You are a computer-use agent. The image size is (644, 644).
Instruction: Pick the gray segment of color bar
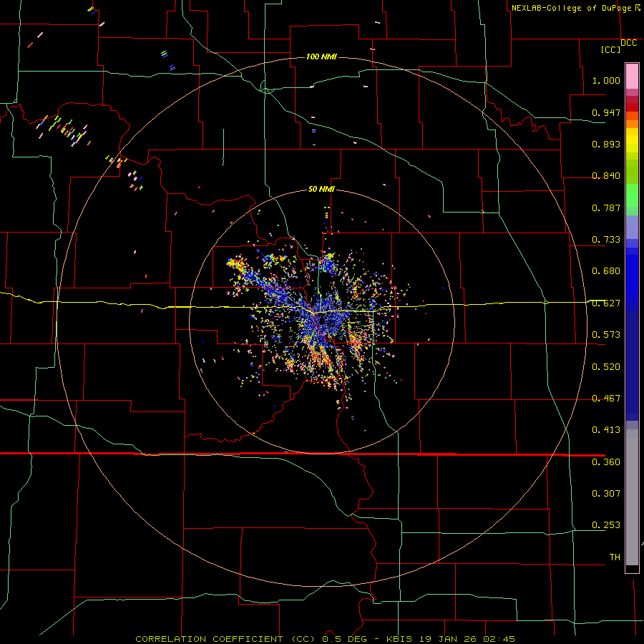point(632,497)
